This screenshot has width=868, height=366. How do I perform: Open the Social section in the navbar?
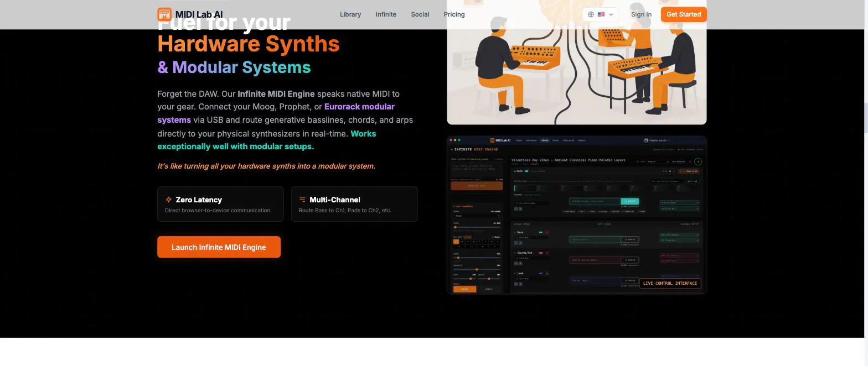(420, 14)
